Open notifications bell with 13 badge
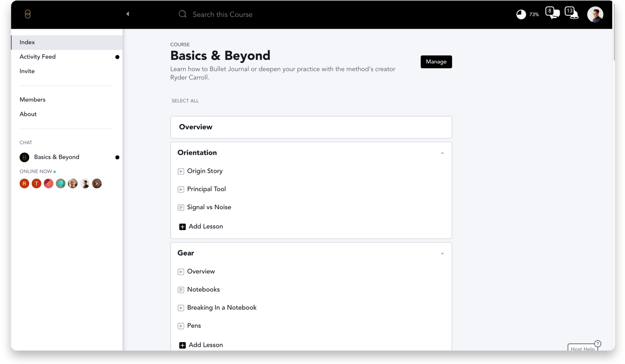 pos(571,13)
